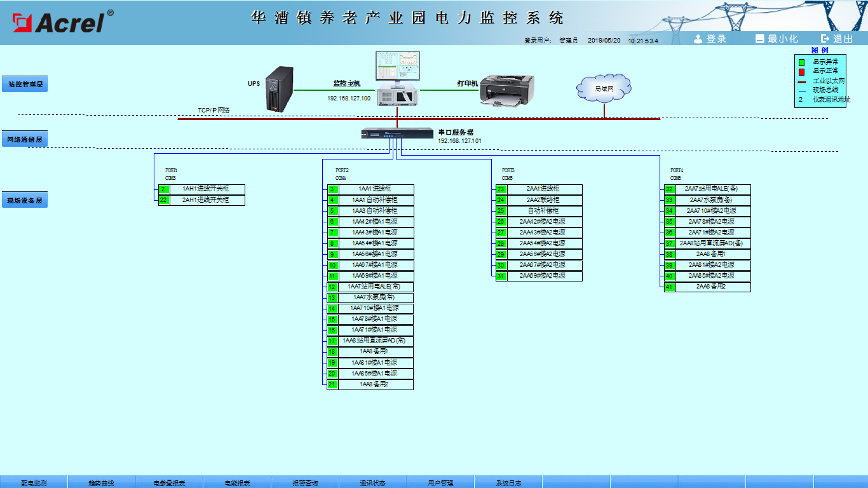Click the 最小化 minimize button
This screenshot has width=868, height=488.
pos(776,39)
